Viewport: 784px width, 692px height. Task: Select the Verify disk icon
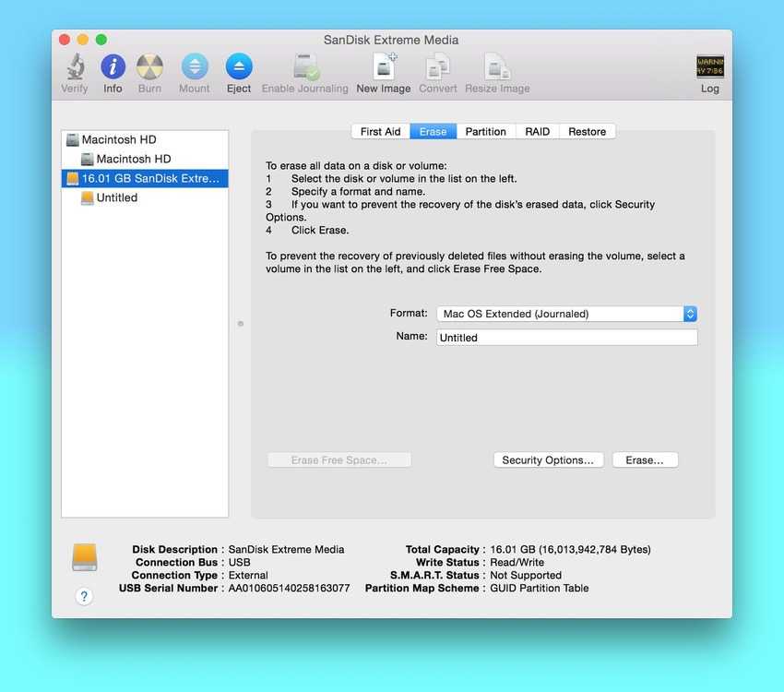[x=74, y=69]
